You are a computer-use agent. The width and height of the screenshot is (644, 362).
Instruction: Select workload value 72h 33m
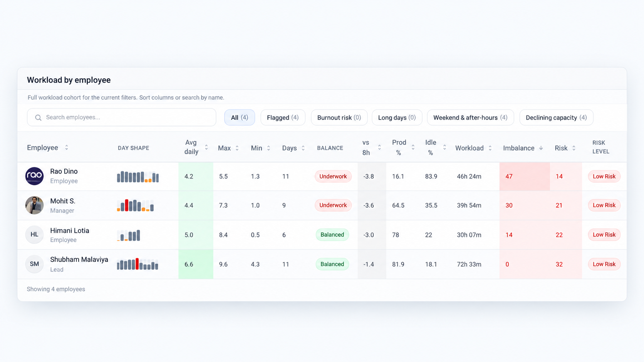tap(469, 264)
